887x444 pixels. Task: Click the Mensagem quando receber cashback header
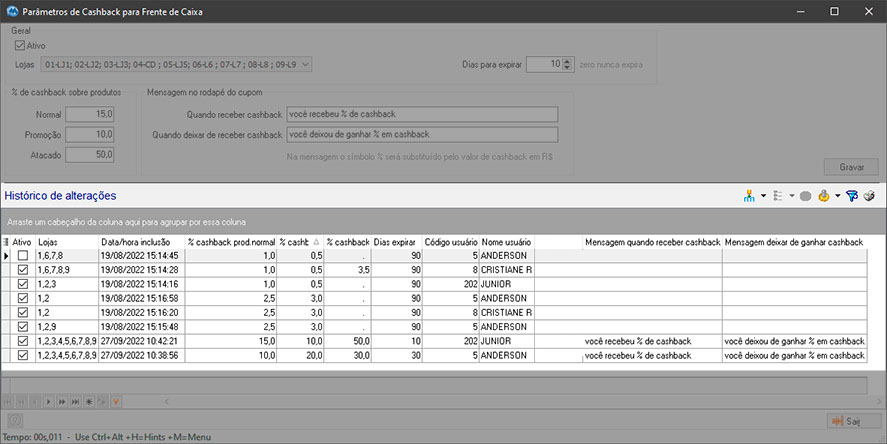652,242
